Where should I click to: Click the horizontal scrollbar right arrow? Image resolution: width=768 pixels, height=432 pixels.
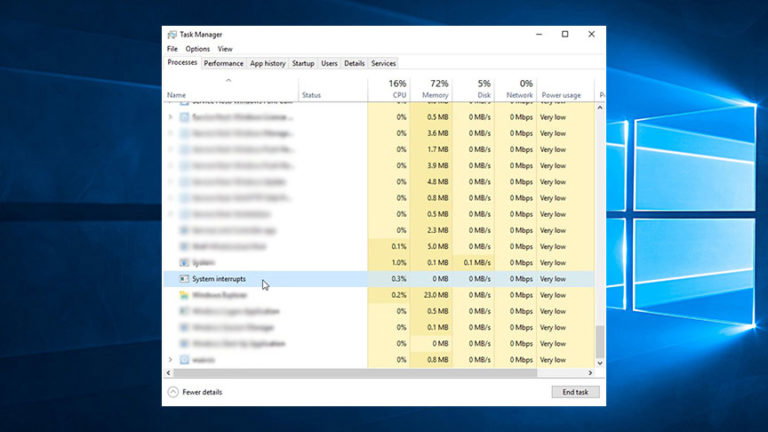[590, 373]
